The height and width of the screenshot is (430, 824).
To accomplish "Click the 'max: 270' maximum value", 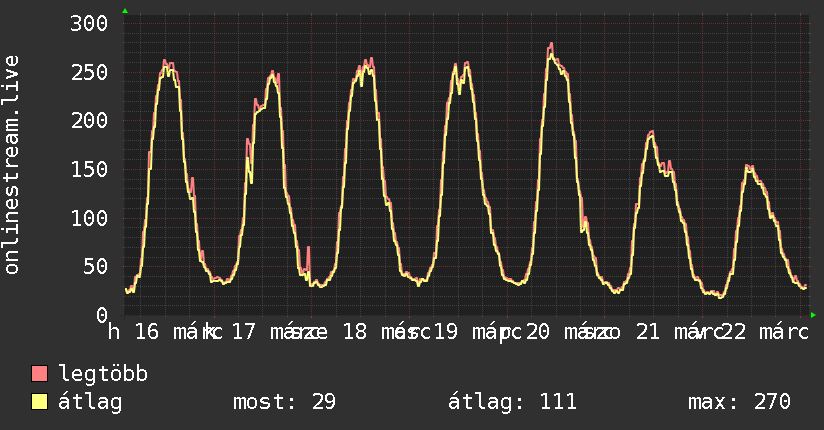I will click(739, 402).
